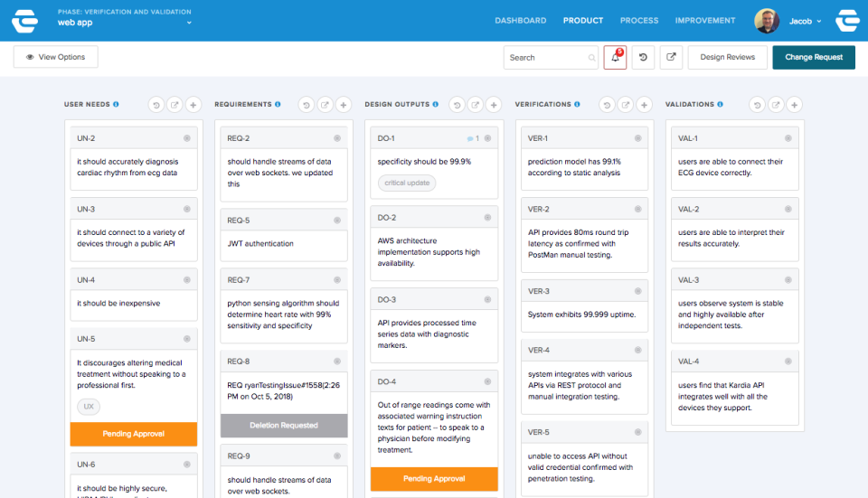Screen dimensions: 868x498
Task: Toggle the circle selector on VER-3 card
Action: (x=637, y=291)
